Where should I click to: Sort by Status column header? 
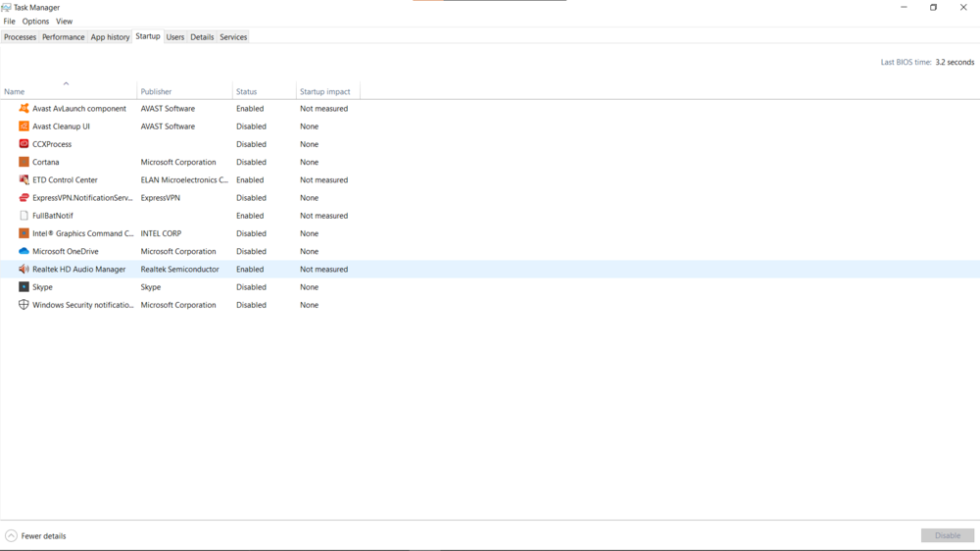(x=247, y=91)
